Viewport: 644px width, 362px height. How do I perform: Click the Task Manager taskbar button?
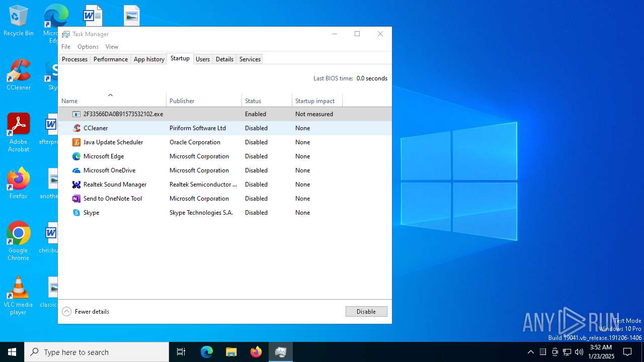pyautogui.click(x=281, y=352)
